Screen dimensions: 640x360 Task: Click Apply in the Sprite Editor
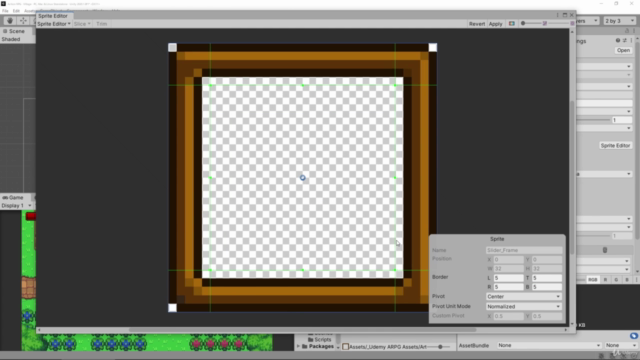pos(496,24)
